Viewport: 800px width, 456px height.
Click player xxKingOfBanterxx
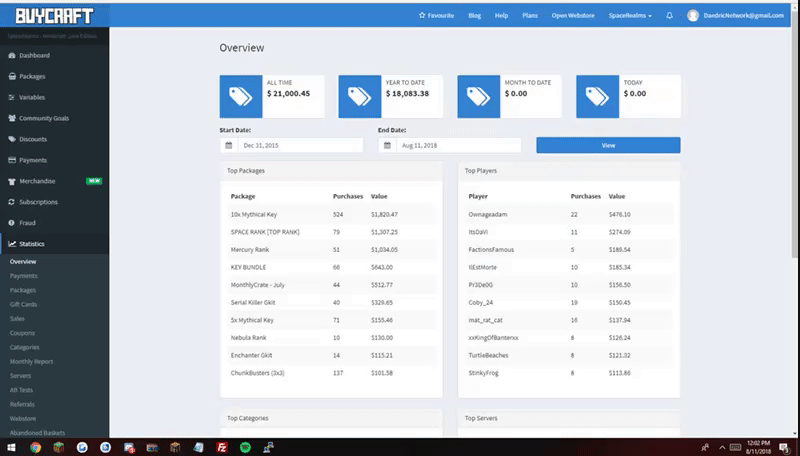(493, 338)
